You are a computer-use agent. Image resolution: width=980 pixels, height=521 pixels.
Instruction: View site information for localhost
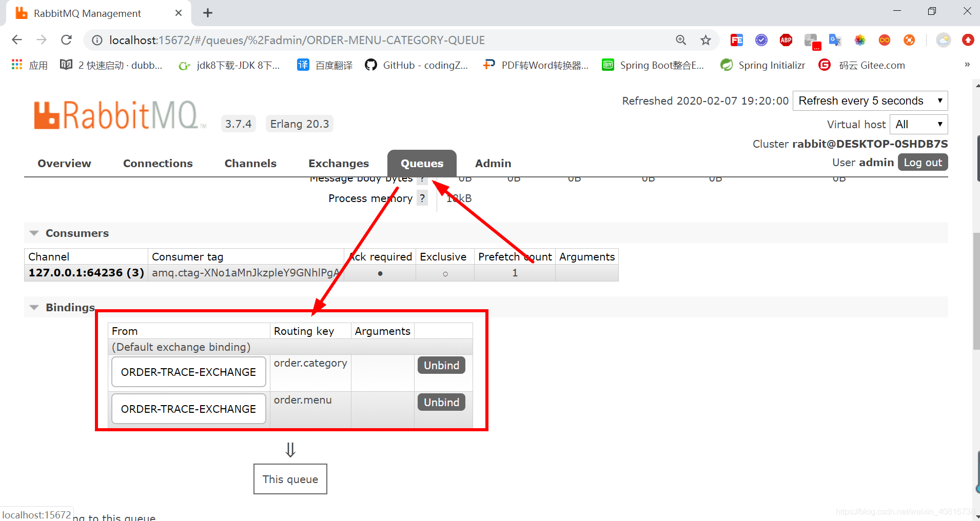point(97,40)
